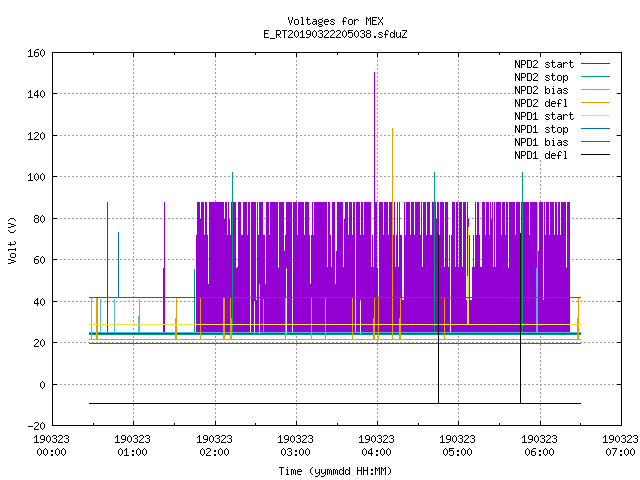Click the NPD1 defl black legend line
This screenshot has width=640, height=480.
pyautogui.click(x=595, y=155)
